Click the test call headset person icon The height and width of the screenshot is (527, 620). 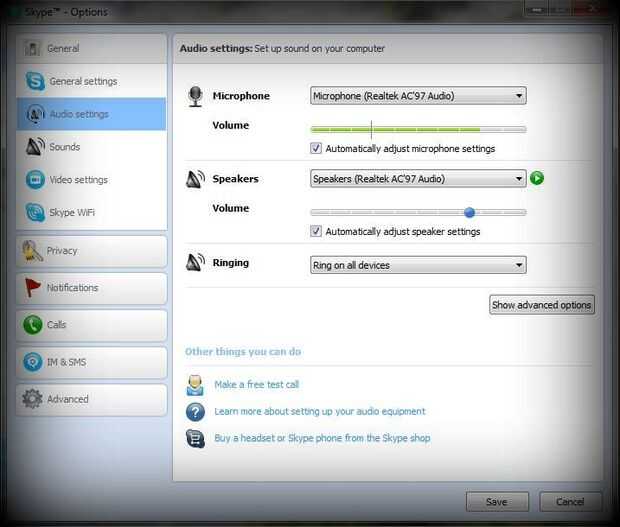195,385
